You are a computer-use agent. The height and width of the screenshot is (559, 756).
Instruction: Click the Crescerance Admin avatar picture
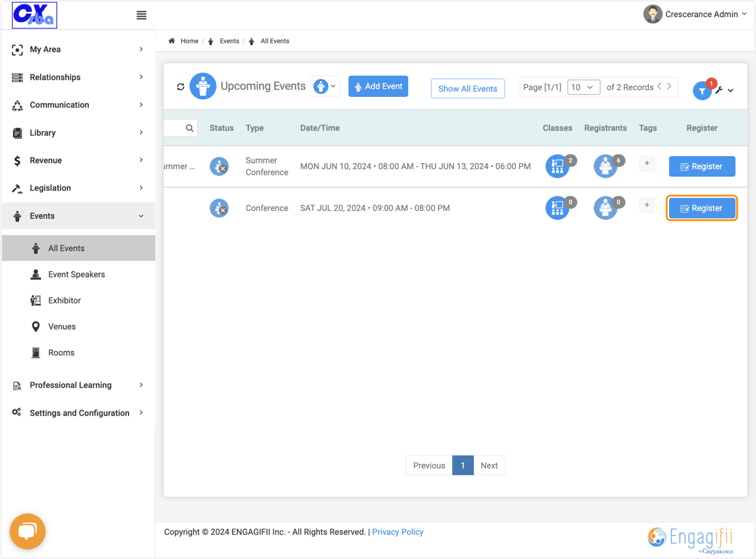653,14
